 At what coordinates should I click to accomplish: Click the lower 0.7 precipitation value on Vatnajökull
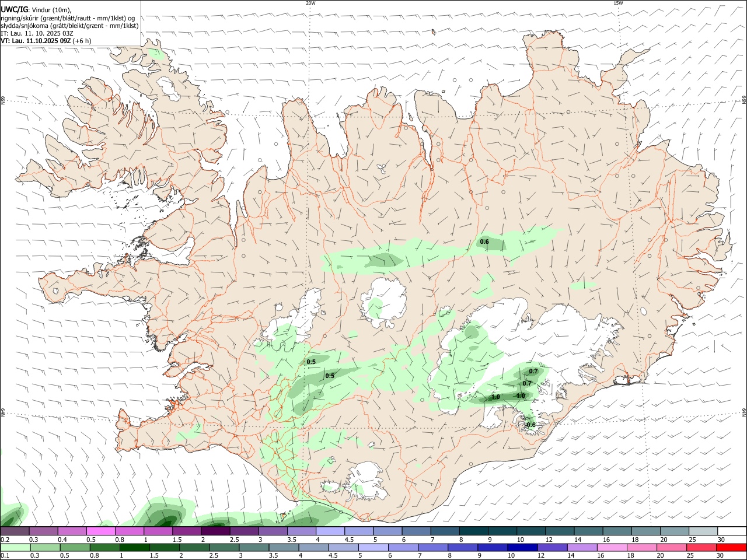click(x=527, y=383)
